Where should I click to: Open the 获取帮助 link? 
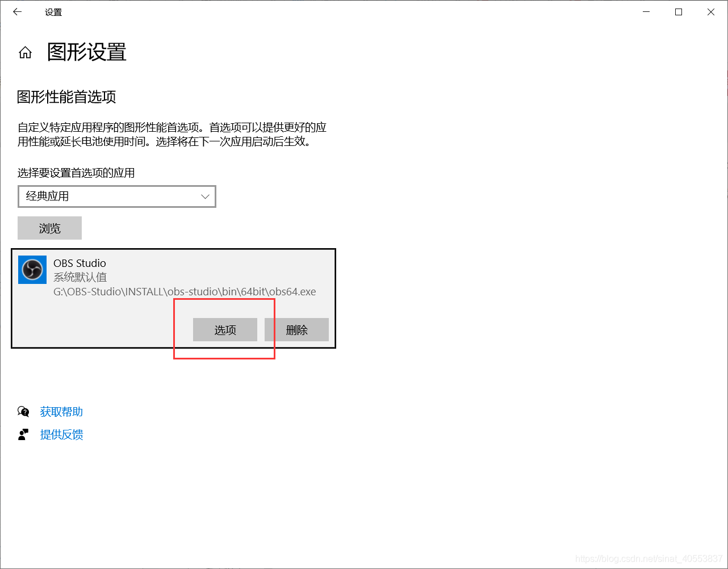tap(61, 412)
